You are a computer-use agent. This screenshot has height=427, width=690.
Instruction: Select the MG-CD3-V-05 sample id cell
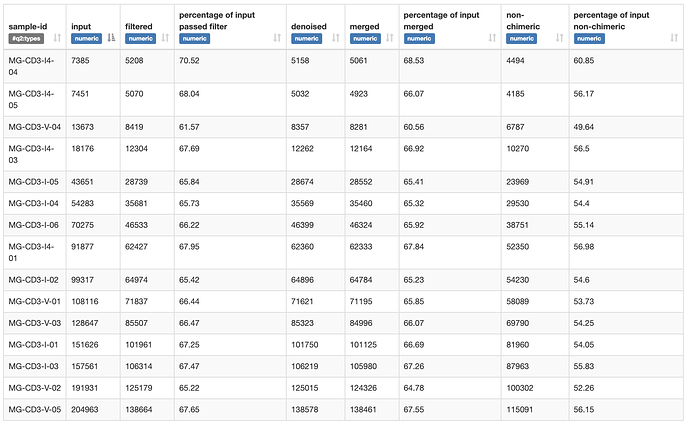click(x=35, y=410)
